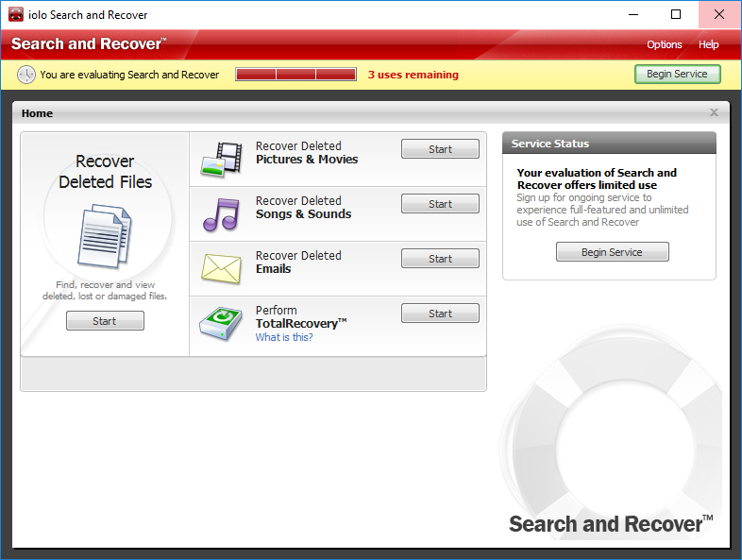This screenshot has width=742, height=560.
Task: Start Recover Deleted Songs & Sounds
Action: 440,204
